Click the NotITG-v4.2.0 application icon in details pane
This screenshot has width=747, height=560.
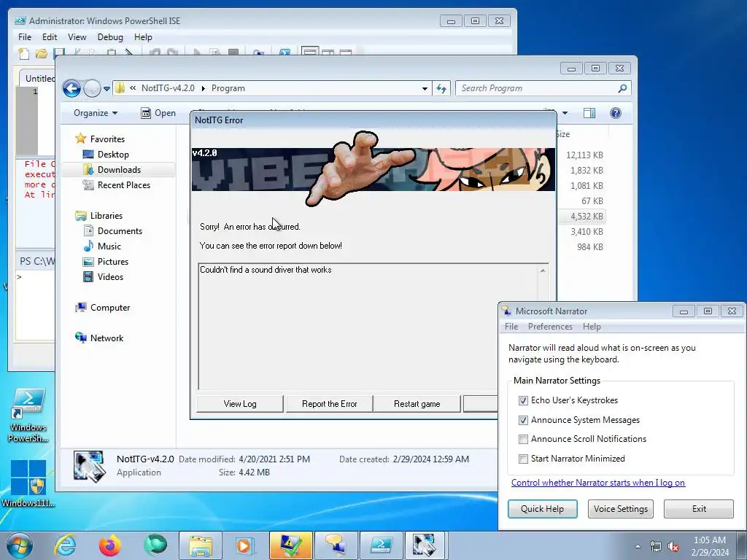(x=88, y=466)
